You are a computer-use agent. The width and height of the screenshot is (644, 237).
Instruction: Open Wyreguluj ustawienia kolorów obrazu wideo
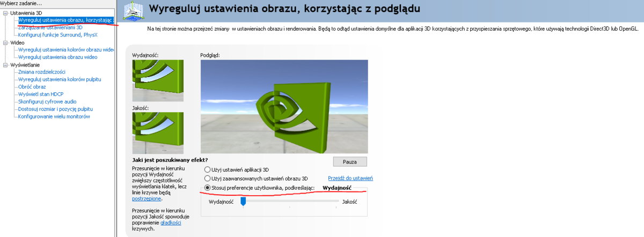[65, 49]
